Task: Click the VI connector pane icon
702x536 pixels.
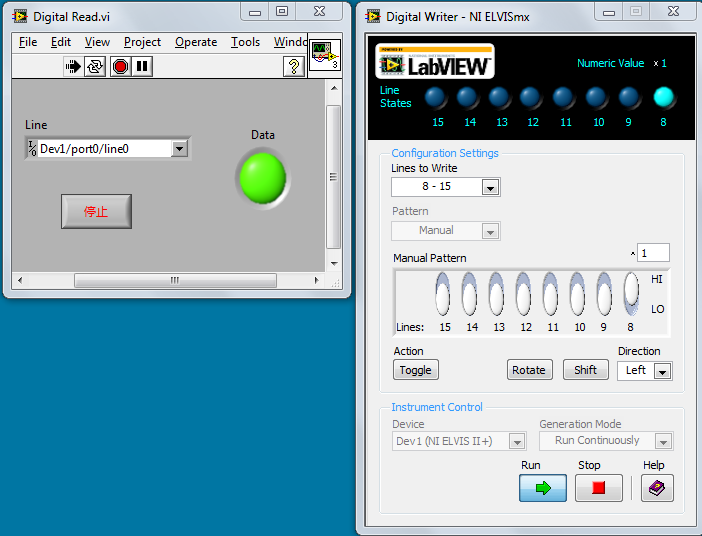Action: pyautogui.click(x=325, y=55)
